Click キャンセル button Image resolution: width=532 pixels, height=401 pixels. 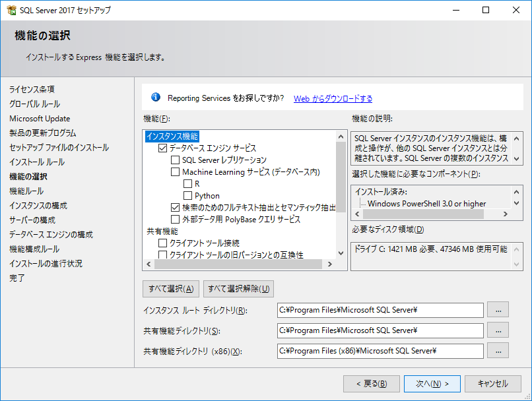tap(493, 384)
